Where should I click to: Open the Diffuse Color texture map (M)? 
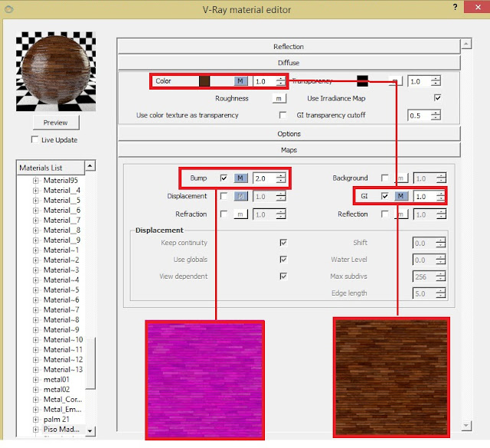pos(240,81)
